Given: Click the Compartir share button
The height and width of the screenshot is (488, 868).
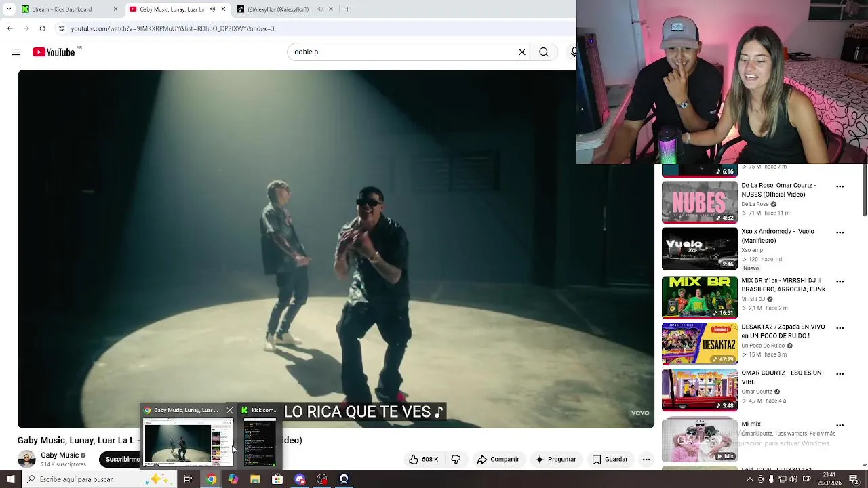Looking at the screenshot, I should 498,459.
